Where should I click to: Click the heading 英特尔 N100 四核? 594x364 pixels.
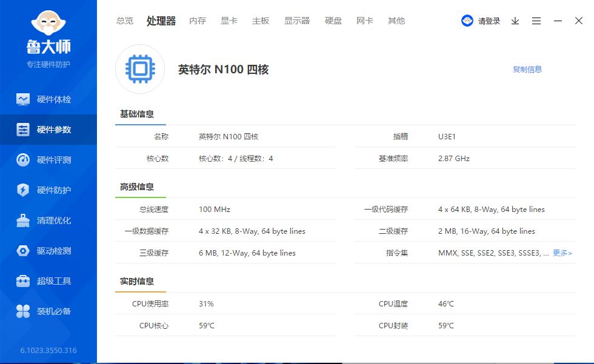point(224,69)
